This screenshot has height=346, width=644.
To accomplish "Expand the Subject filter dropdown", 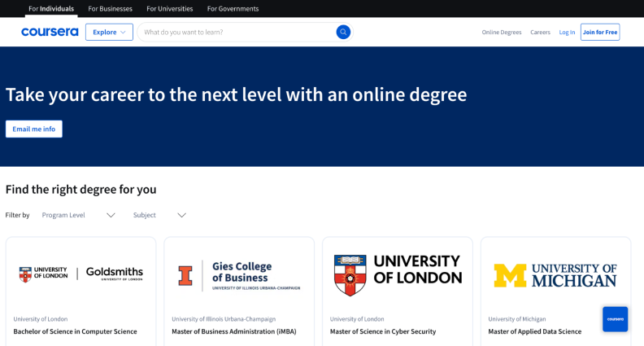I will click(x=159, y=215).
